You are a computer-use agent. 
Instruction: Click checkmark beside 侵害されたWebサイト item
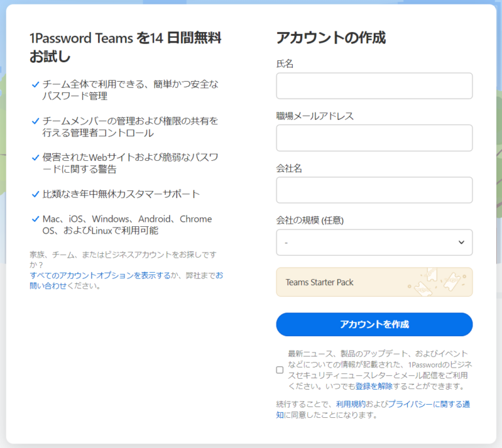(x=35, y=158)
